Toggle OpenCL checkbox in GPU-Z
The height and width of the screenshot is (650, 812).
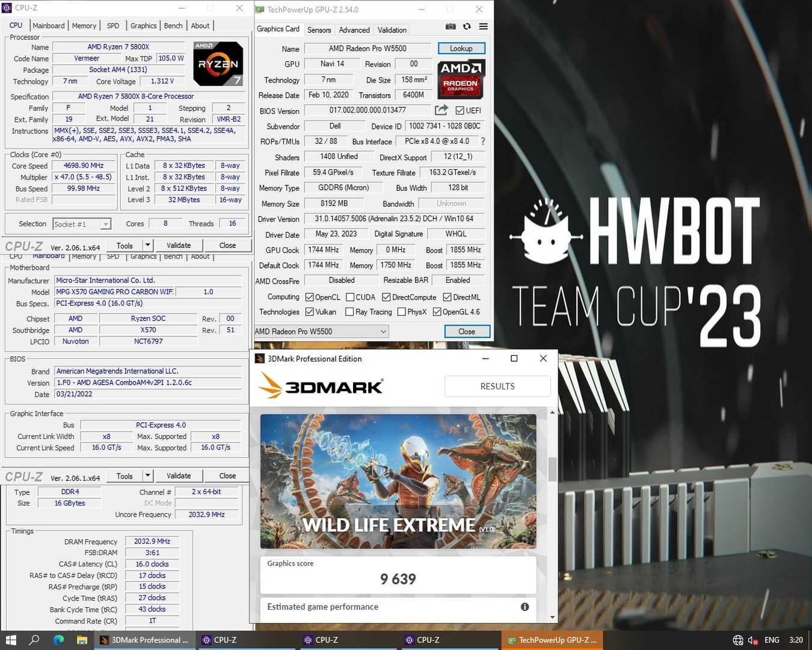[x=309, y=297]
